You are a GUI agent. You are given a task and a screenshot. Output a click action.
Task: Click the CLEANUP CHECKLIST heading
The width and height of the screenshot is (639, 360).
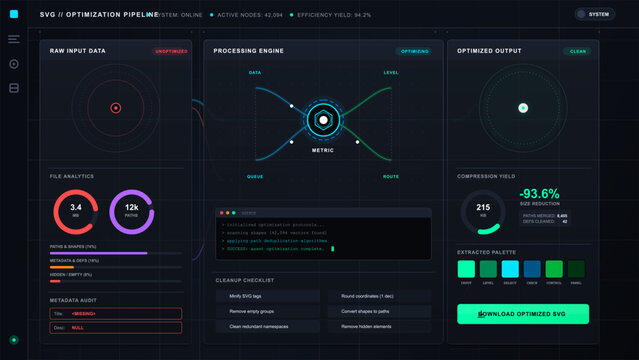245,280
